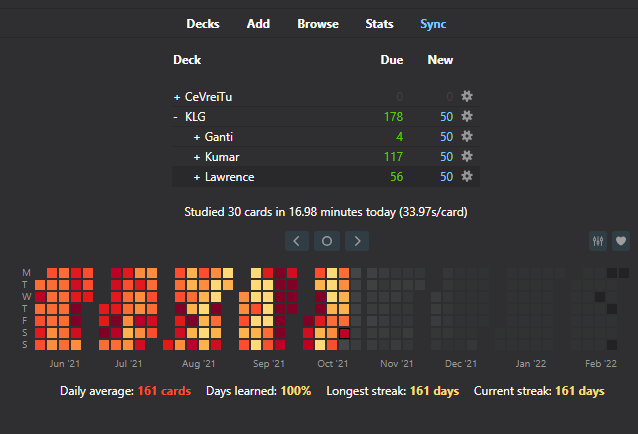Open options gear for Lawrence deck
This screenshot has height=434, width=638.
467,177
